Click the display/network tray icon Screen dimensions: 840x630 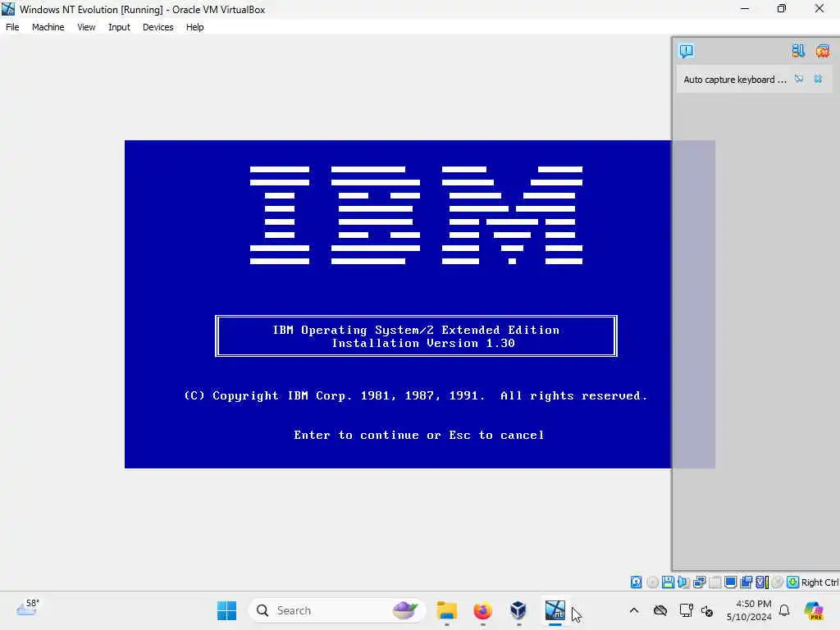click(x=687, y=610)
